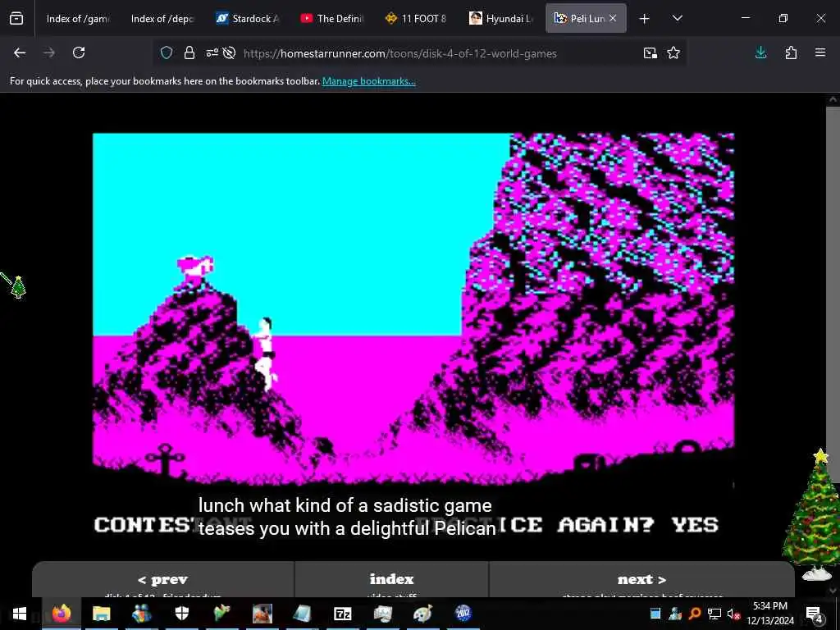
Task: Reload the current page
Action: click(x=79, y=52)
